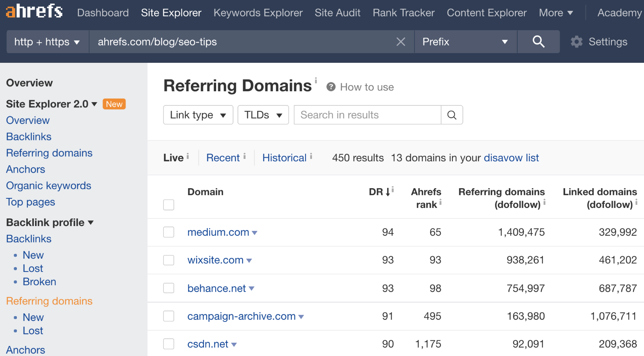Open the Link type dropdown
The image size is (644, 356).
pos(198,115)
